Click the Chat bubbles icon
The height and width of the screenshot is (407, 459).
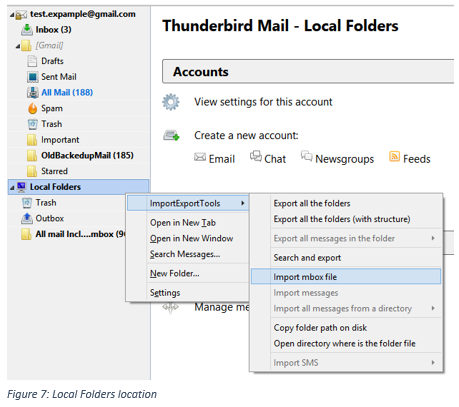click(x=256, y=156)
